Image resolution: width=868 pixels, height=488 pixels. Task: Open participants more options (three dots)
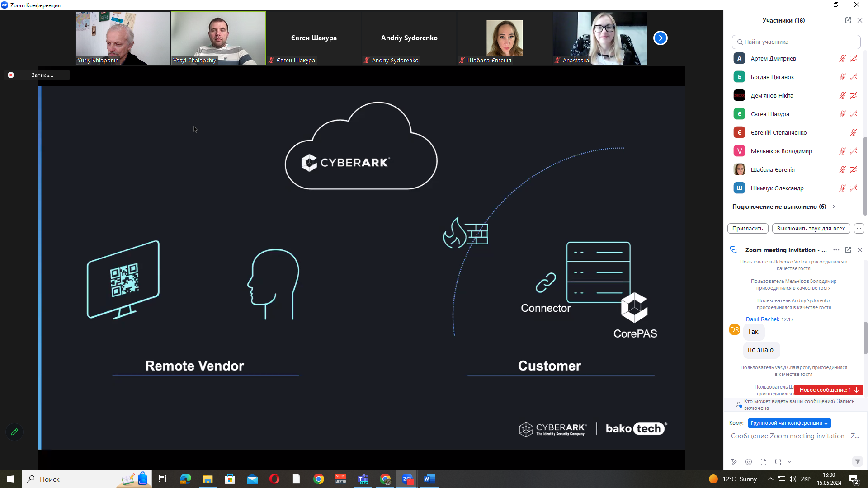tap(859, 228)
